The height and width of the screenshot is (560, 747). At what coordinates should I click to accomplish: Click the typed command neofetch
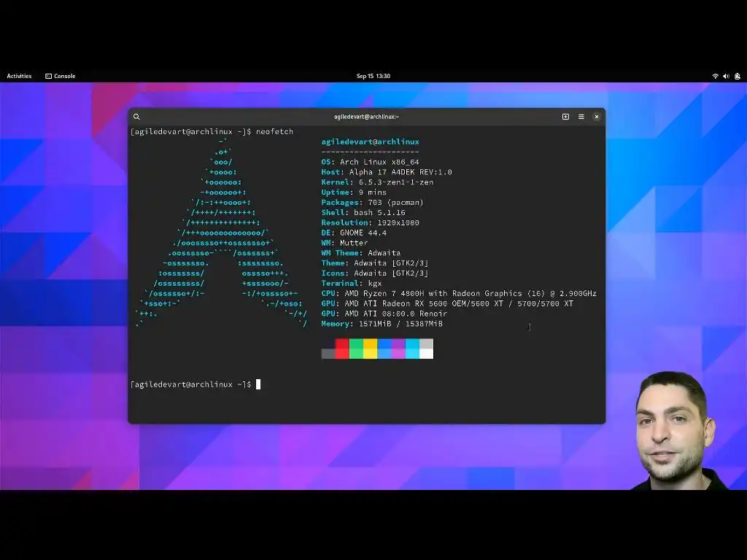click(275, 132)
